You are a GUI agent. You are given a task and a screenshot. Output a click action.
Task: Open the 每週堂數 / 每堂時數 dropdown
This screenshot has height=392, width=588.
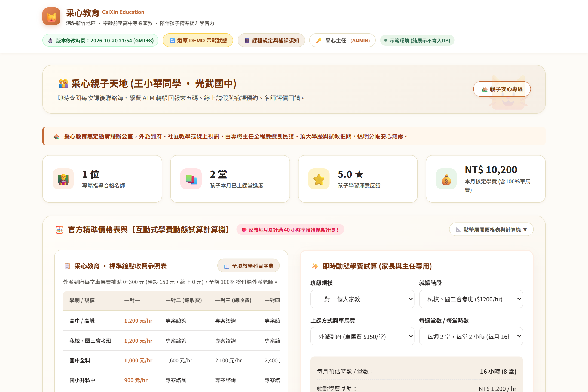click(471, 336)
